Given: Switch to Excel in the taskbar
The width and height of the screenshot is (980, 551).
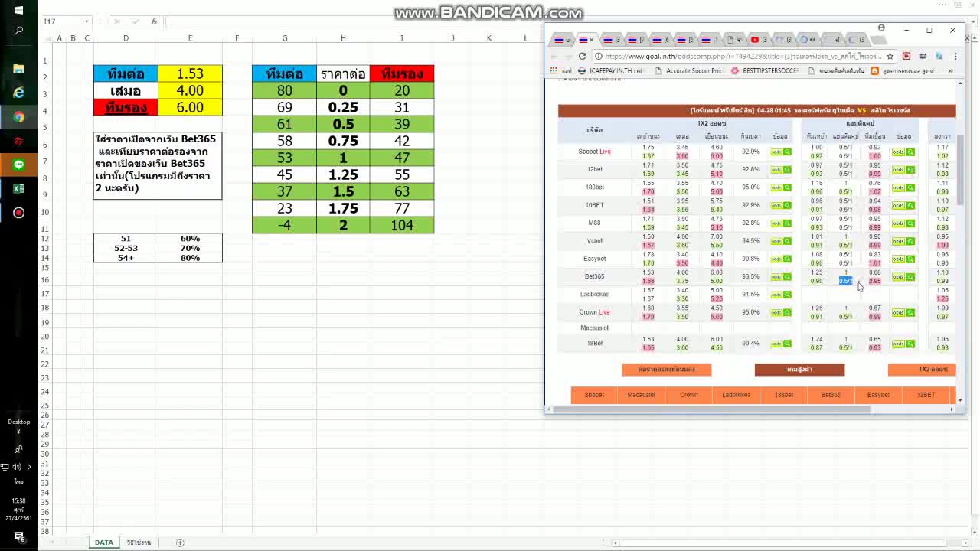Looking at the screenshot, I should point(18,189).
